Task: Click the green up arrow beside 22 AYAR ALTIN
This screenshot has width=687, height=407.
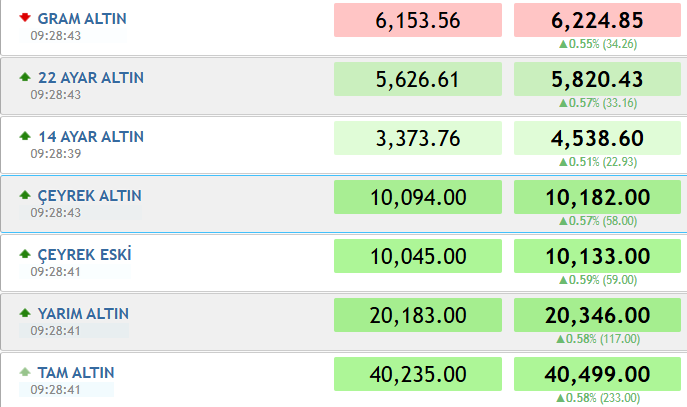Action: pyautogui.click(x=25, y=77)
